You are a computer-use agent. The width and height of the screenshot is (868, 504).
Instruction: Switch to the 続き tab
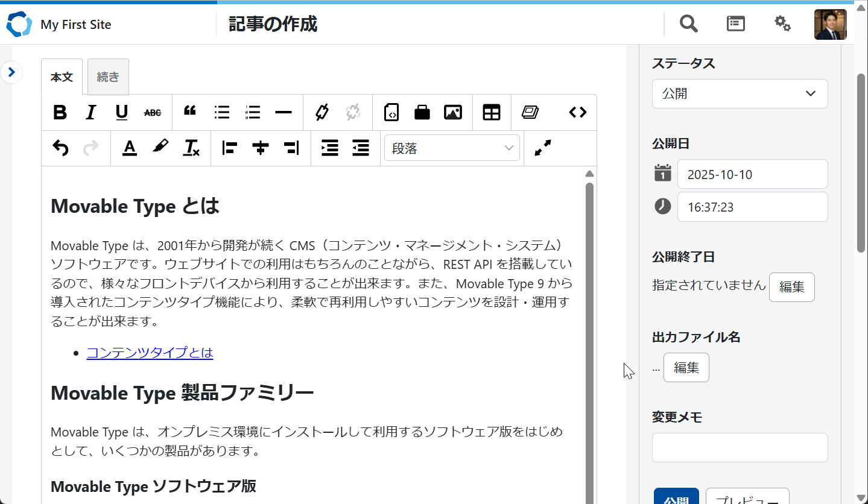(108, 77)
